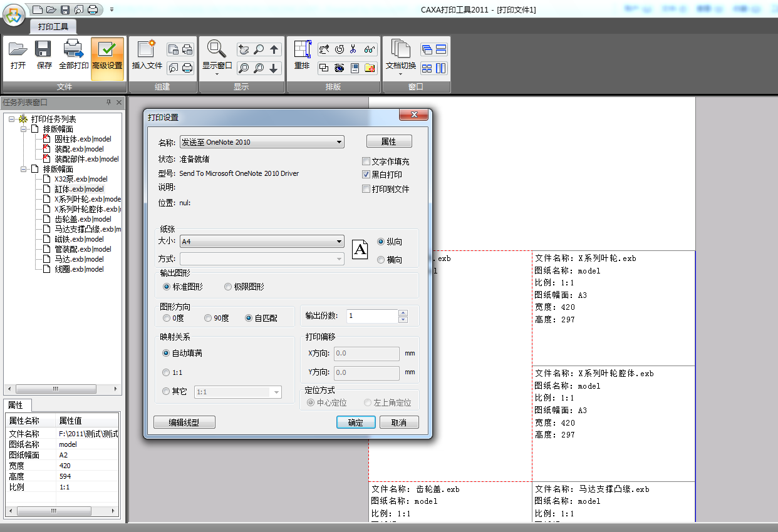Click the cascade windows icon in 窗口 group

427,50
